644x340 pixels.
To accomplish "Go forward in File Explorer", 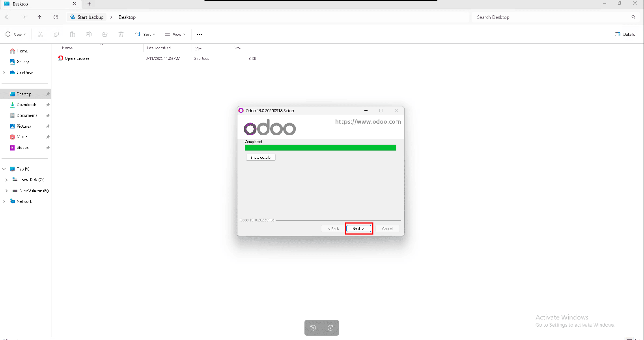I will (x=24, y=17).
